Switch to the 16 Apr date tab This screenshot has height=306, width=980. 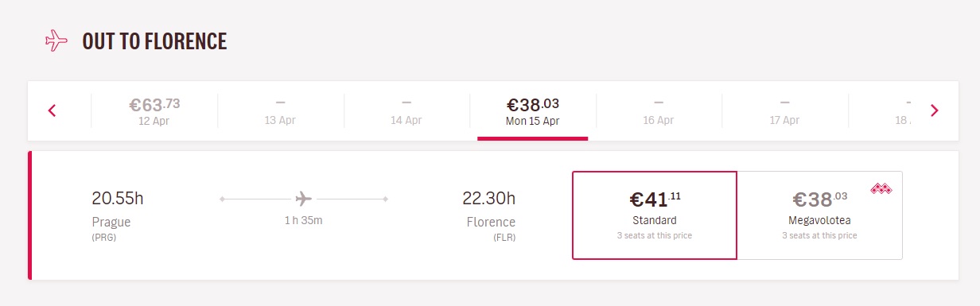click(x=659, y=110)
